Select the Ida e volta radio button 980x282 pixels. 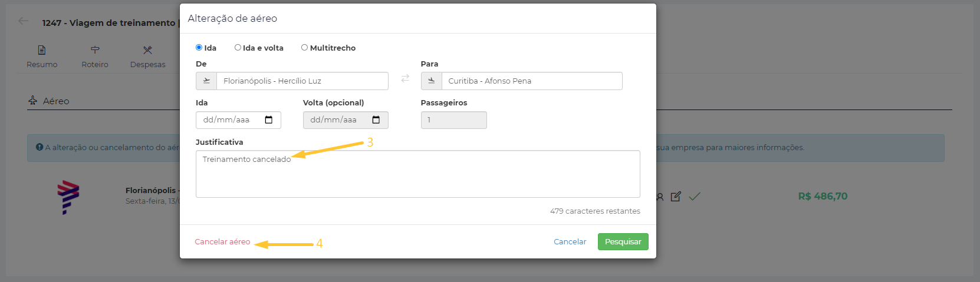click(238, 48)
